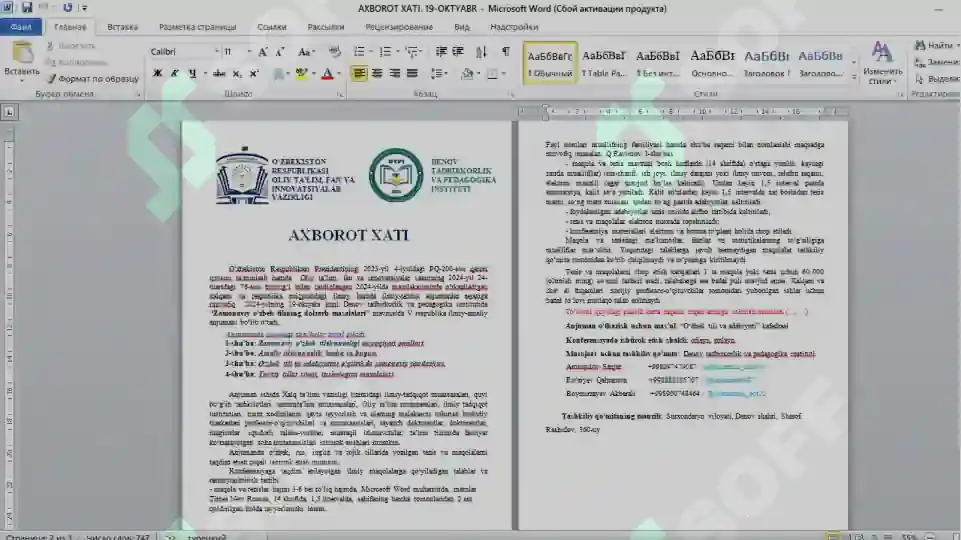The image size is (961, 540).
Task: Open the text effects button
Action: tap(279, 74)
